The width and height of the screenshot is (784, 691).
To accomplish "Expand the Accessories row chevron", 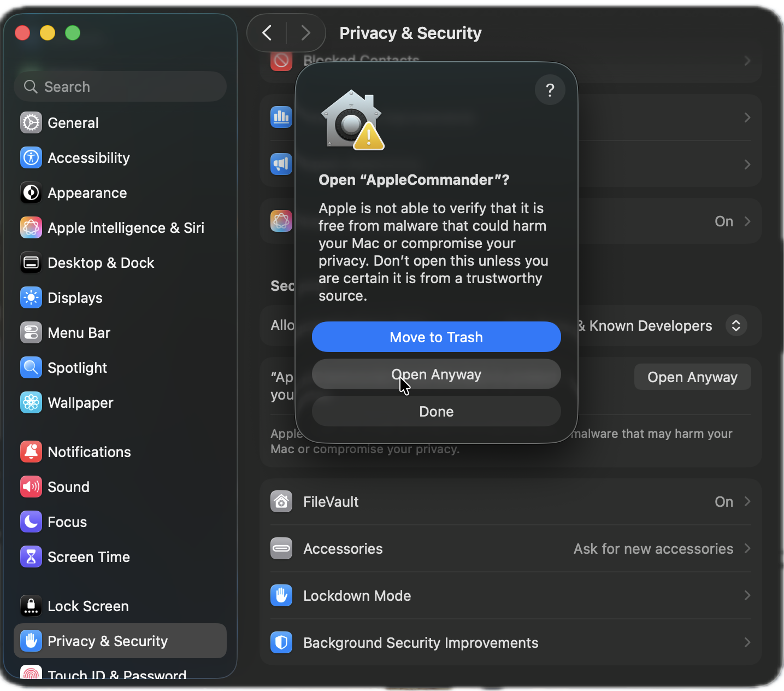I will (747, 548).
